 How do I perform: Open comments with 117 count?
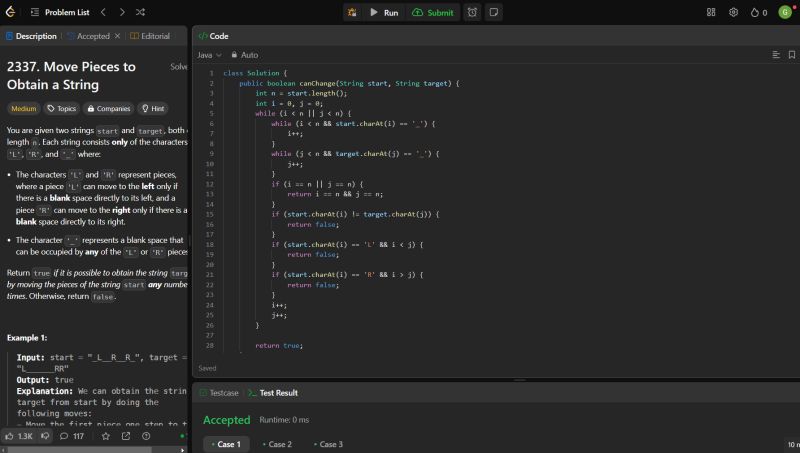71,436
